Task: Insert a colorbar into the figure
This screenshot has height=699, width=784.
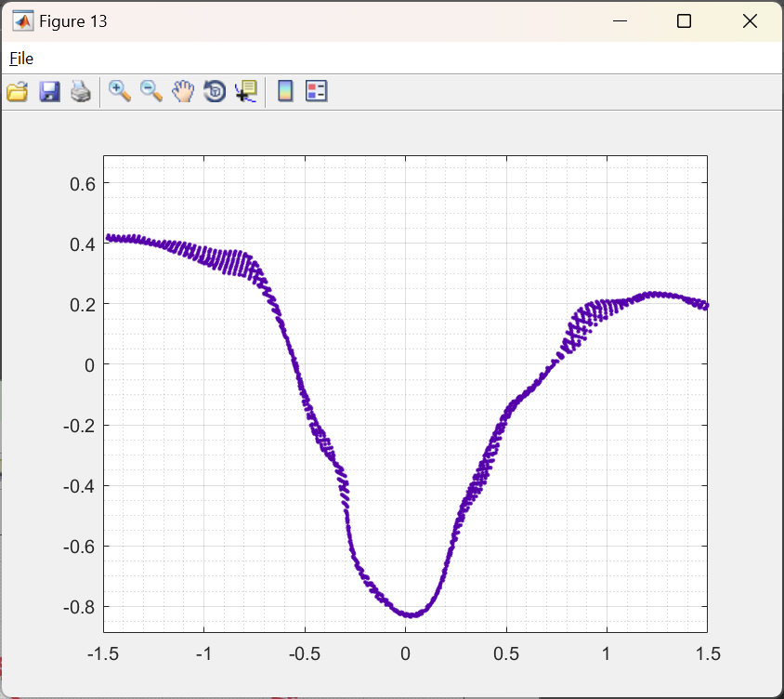Action: click(285, 91)
